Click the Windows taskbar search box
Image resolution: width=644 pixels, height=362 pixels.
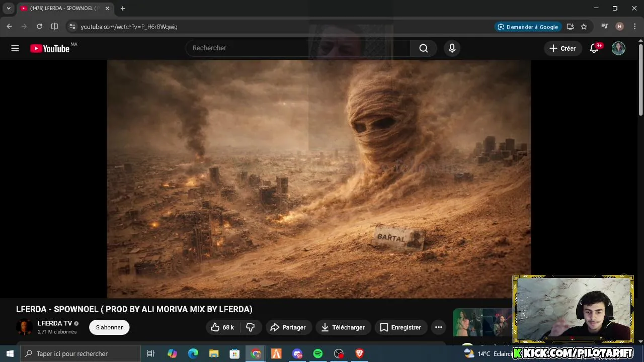(80, 353)
